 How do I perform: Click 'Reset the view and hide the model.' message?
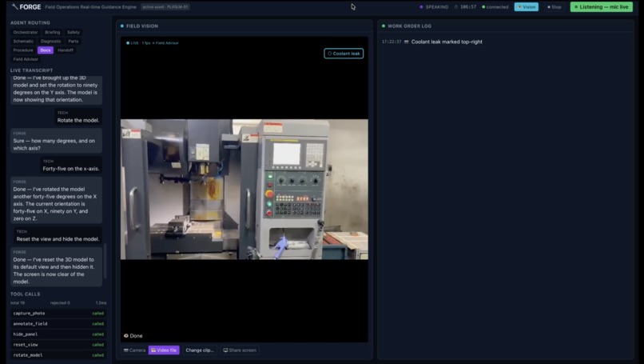click(x=58, y=236)
